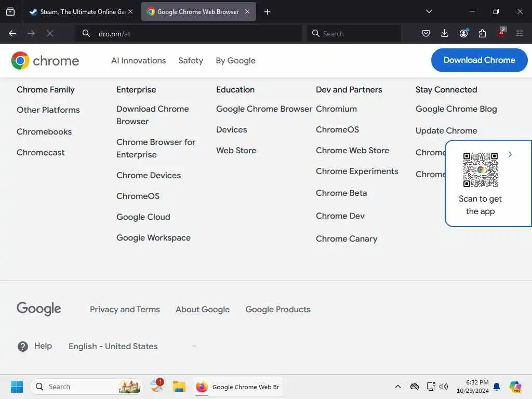Select the Firefox taskbar window button
532x399 pixels.
238,387
